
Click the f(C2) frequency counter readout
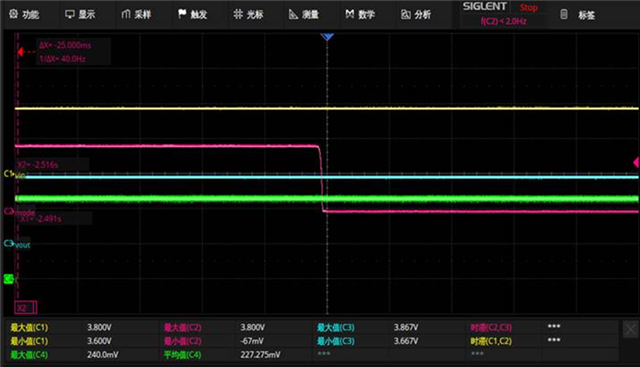(x=503, y=21)
